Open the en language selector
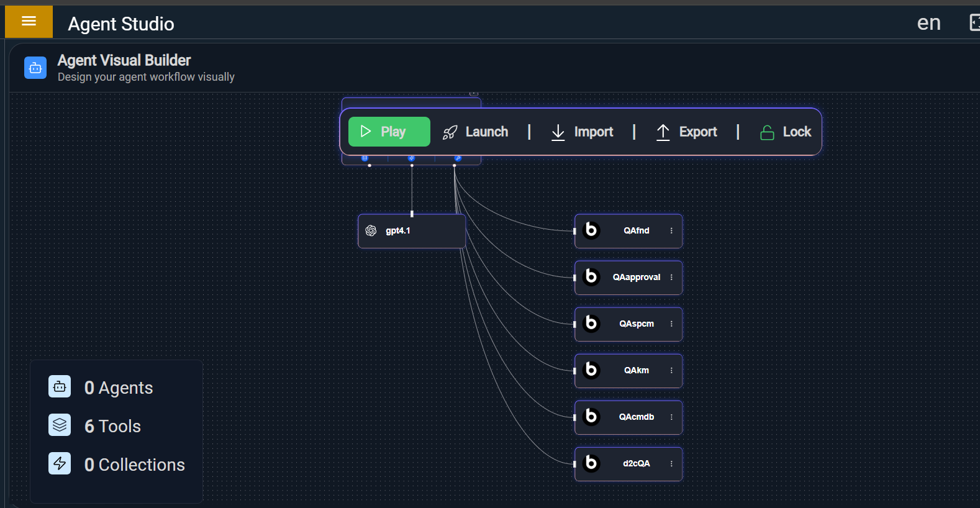 point(928,23)
